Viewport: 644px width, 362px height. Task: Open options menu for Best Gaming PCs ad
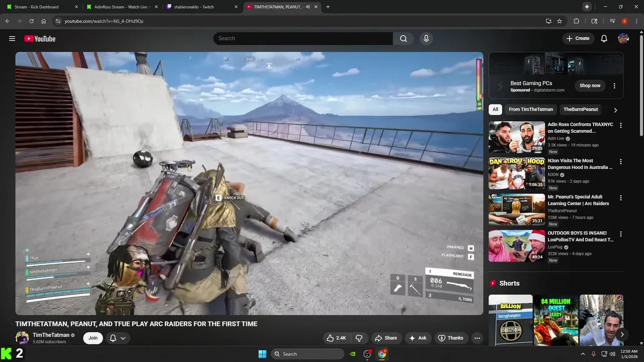(x=614, y=86)
